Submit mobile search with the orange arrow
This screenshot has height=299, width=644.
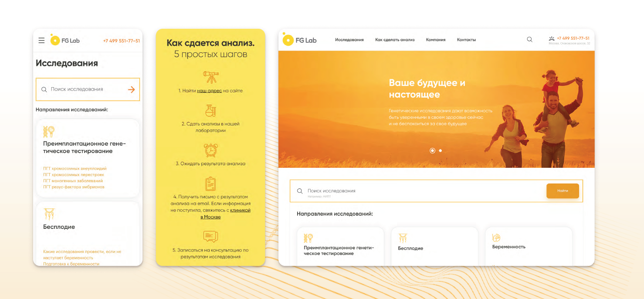click(x=131, y=89)
